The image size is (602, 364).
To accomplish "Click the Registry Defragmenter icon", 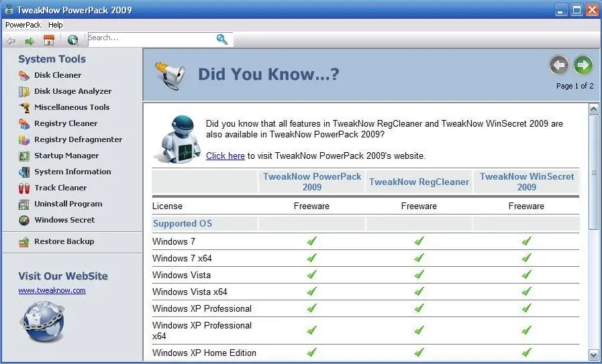I will pyautogui.click(x=23, y=139).
